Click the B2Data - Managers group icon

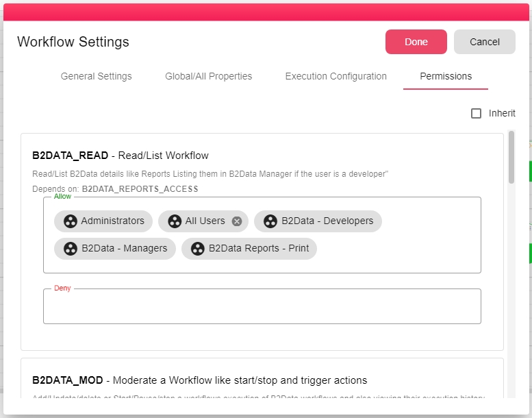tap(71, 249)
